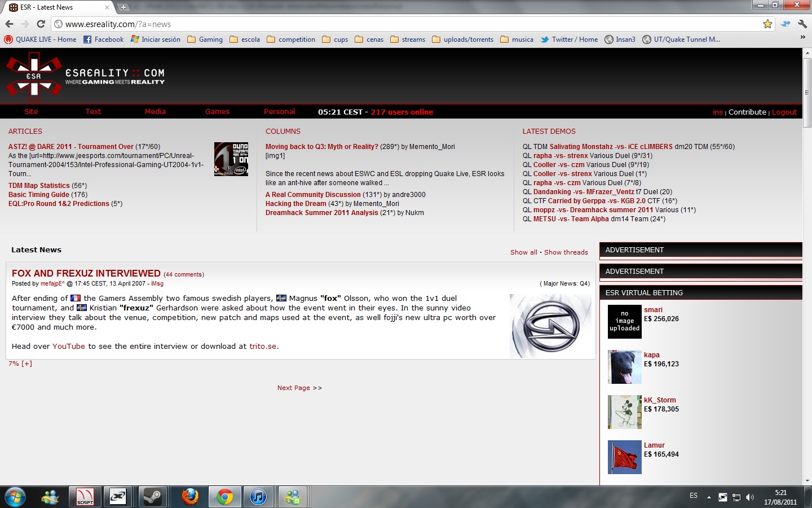Click the back navigation arrow
Viewport: 812px width, 508px height.
tap(9, 24)
